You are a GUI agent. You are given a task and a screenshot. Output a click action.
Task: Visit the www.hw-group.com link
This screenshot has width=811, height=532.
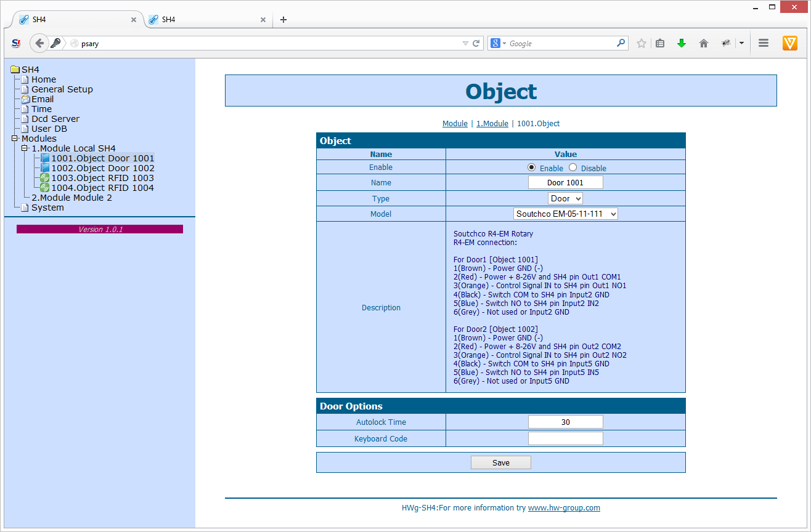point(564,508)
